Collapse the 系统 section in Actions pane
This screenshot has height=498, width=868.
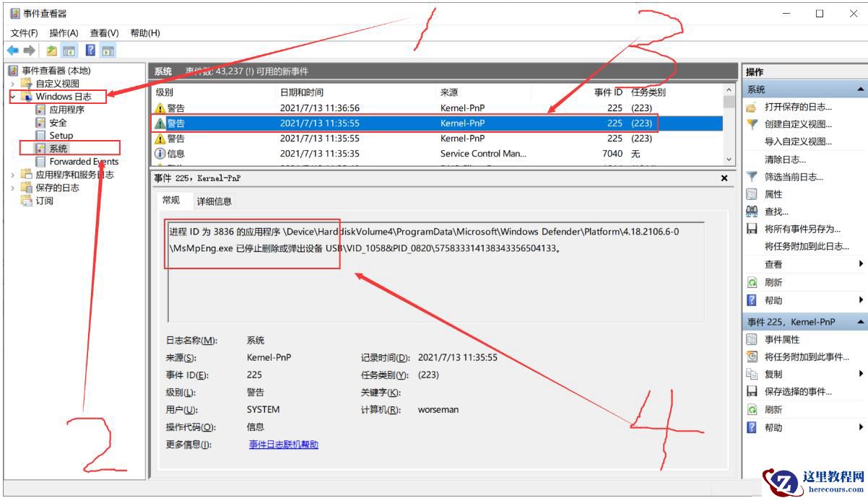(x=862, y=89)
